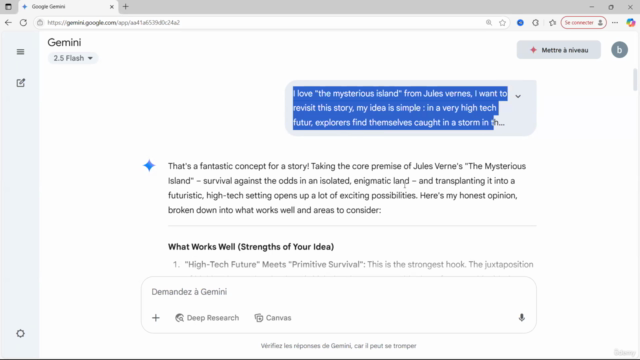640x360 pixels.
Task: Start a new chat with the compose icon
Action: pyautogui.click(x=20, y=83)
